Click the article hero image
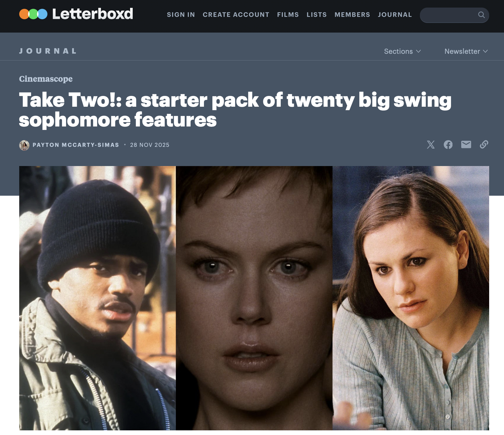This screenshot has width=504, height=435. [254, 298]
